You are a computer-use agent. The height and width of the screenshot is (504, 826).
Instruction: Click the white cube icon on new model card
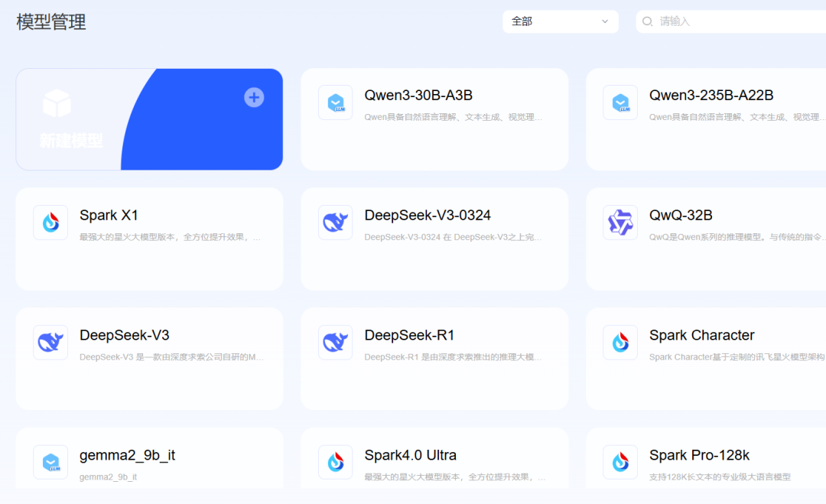click(x=57, y=103)
